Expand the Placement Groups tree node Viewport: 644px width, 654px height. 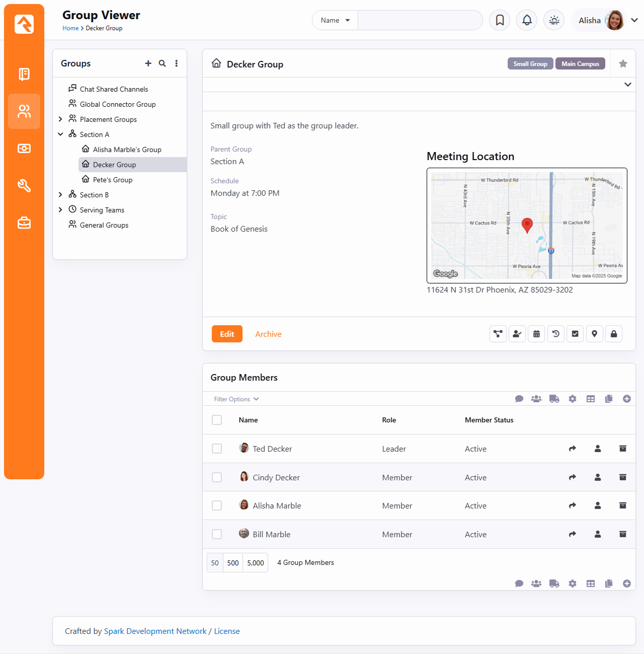click(60, 119)
